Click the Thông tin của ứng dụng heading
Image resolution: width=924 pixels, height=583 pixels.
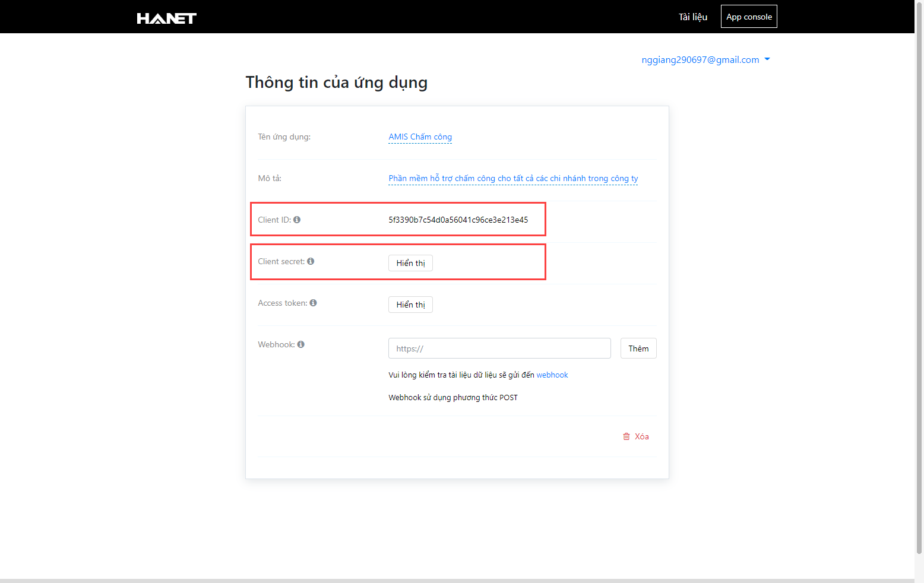pyautogui.click(x=336, y=83)
